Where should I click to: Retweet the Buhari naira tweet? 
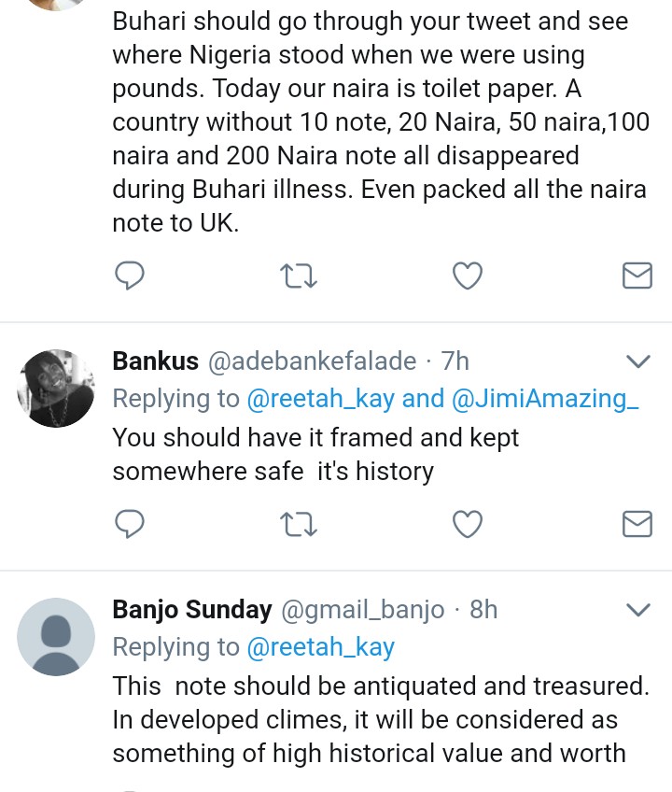[x=299, y=276]
